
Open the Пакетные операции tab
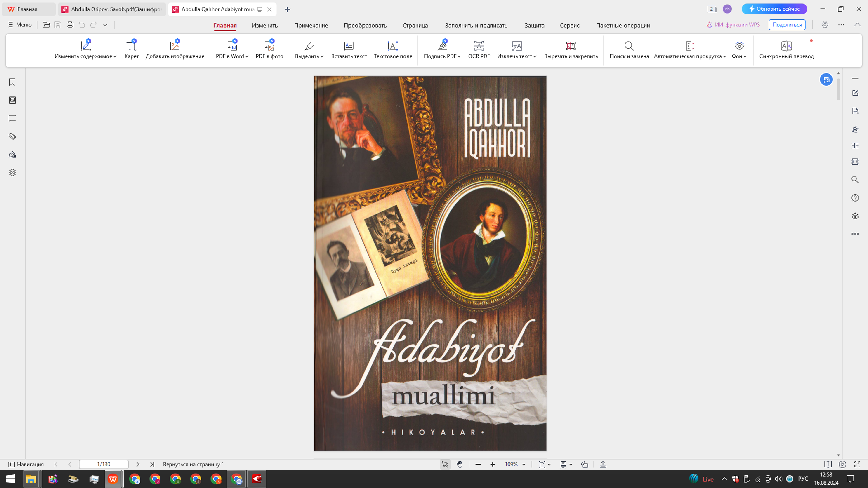(623, 25)
